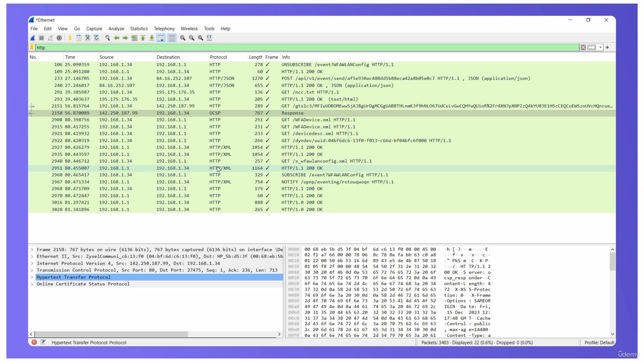Expand Transmission Control Protocol node
The image size is (644, 362).
32,270
